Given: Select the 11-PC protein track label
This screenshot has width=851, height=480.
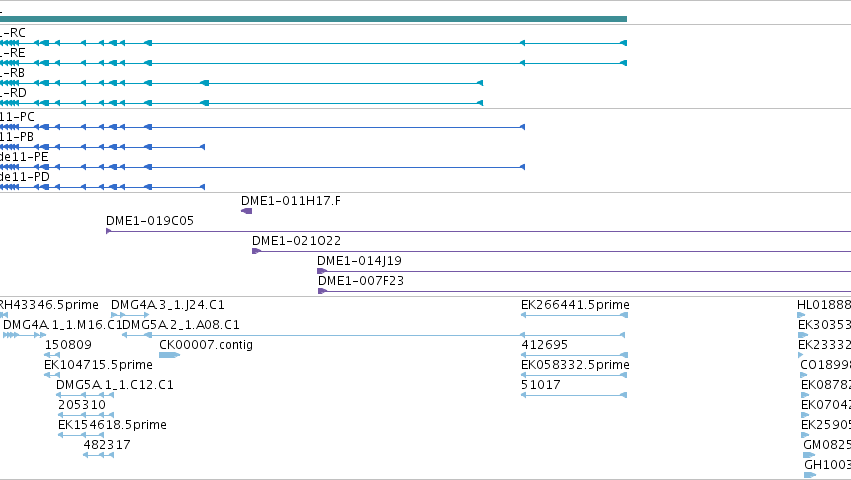Looking at the screenshot, I should click(17, 117).
